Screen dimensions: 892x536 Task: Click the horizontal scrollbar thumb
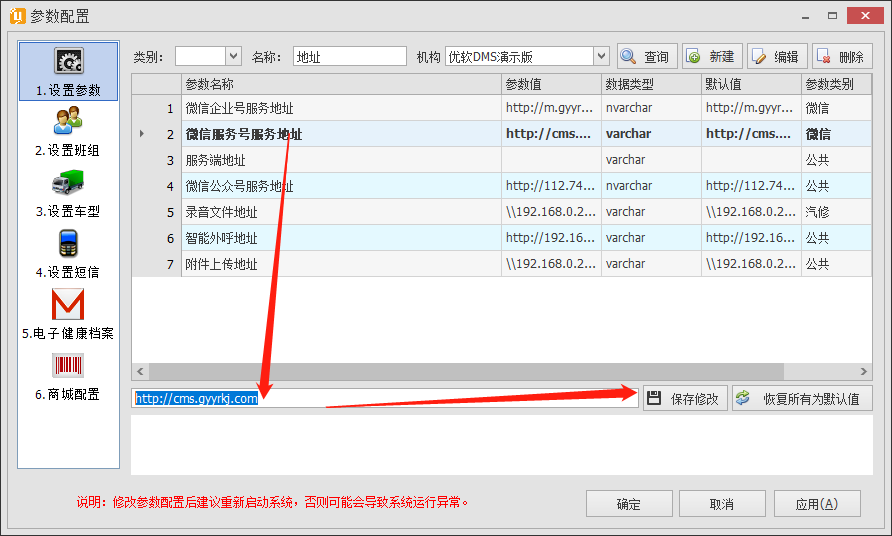[x=466, y=372]
